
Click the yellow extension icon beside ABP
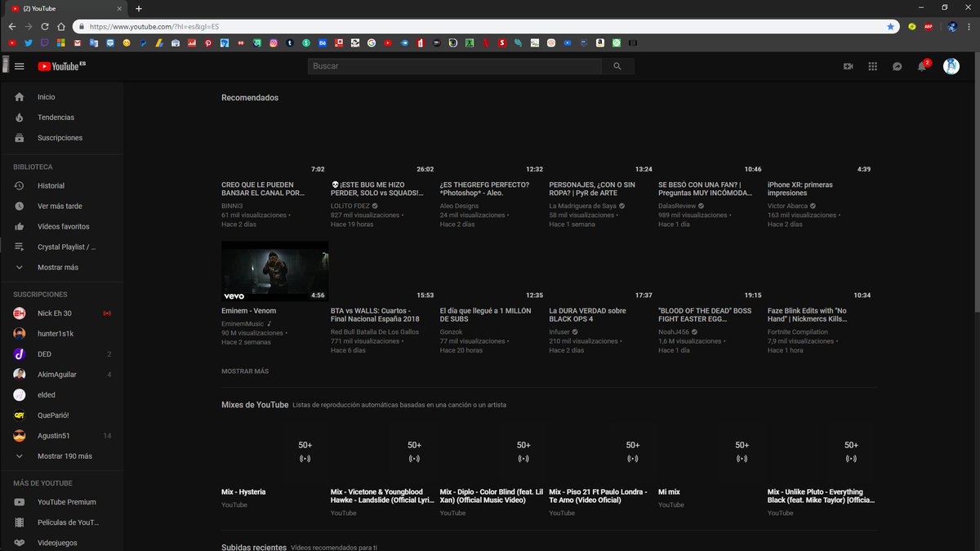point(911,26)
